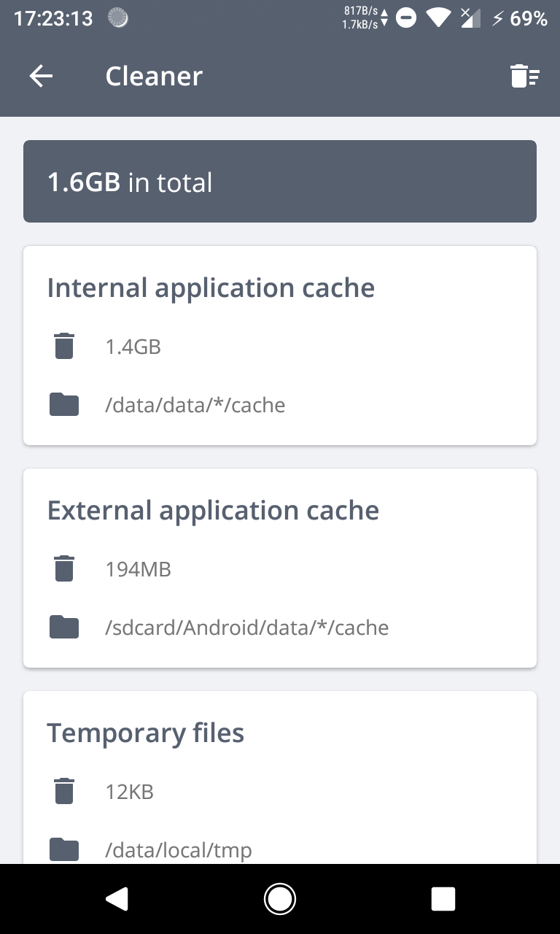Open the External application cache card
The height and width of the screenshot is (934, 560).
[x=280, y=568]
